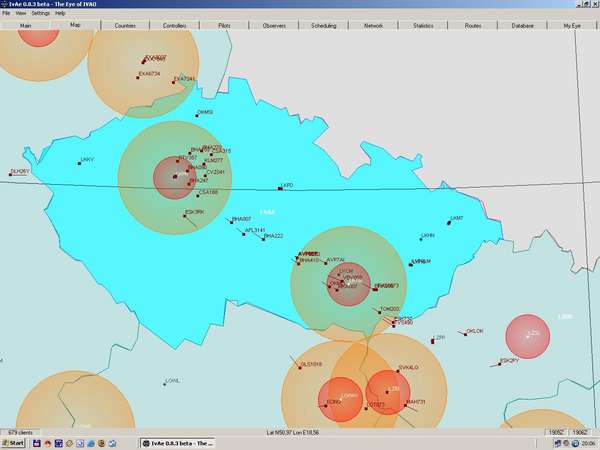Launch the purple floppy-disk quick launch icon

coord(37,443)
